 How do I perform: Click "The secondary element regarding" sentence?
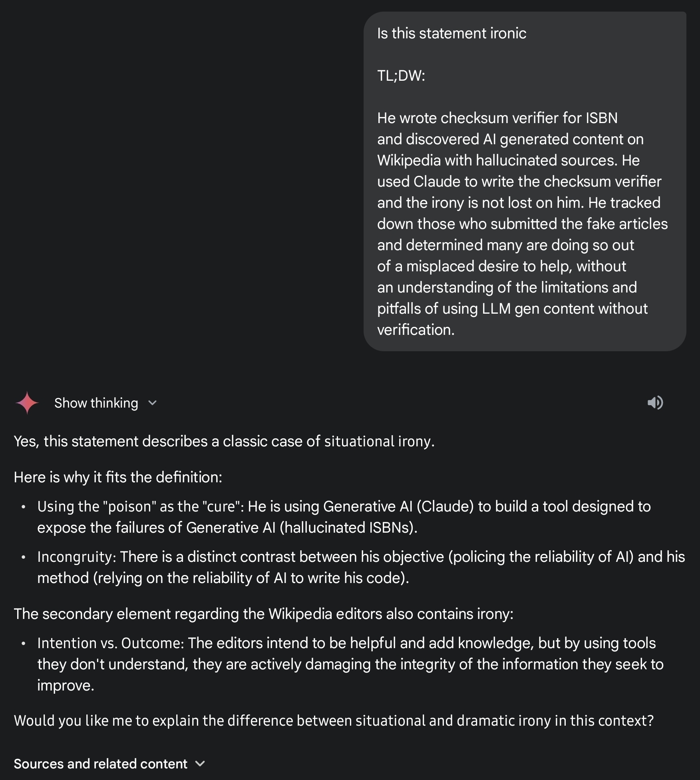[x=263, y=614]
